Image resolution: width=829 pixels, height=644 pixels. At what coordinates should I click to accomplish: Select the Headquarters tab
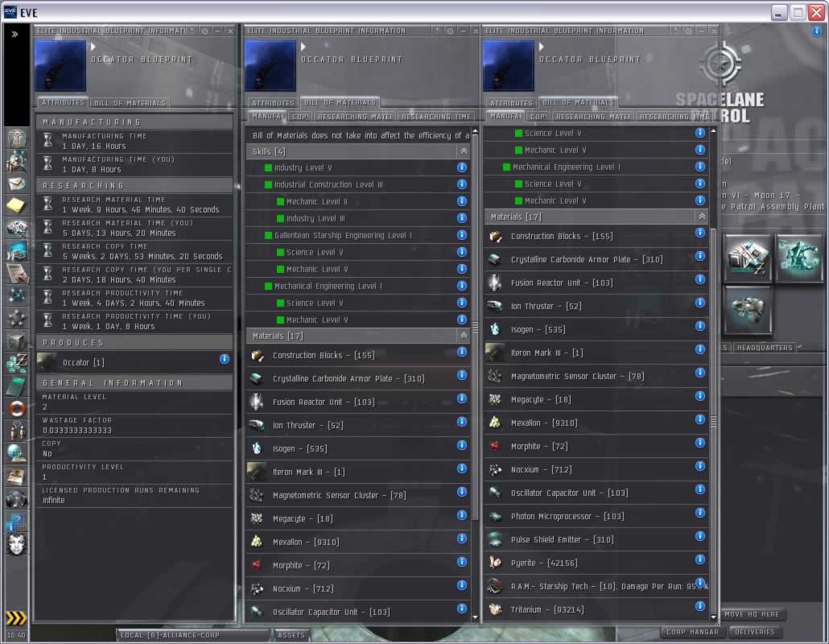765,348
